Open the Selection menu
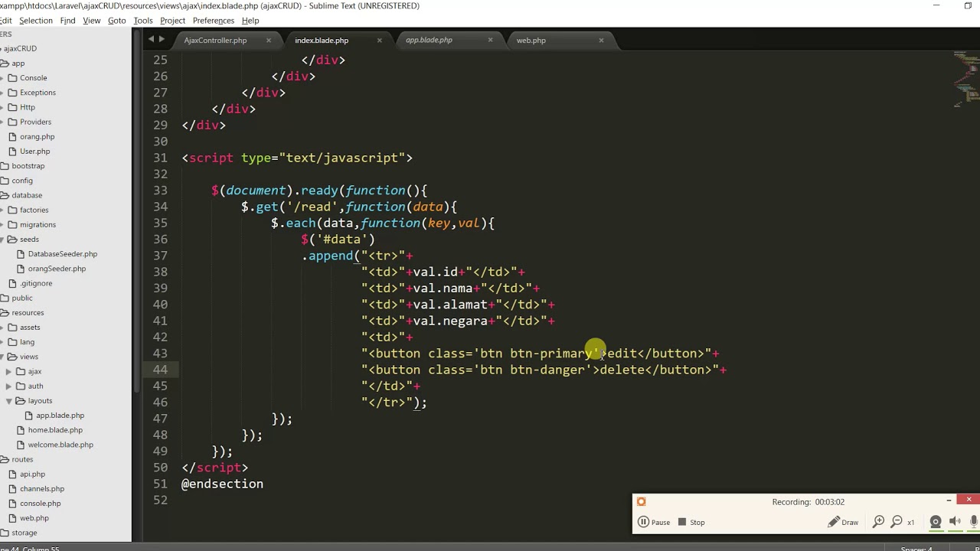The width and height of the screenshot is (980, 551). pos(36,21)
